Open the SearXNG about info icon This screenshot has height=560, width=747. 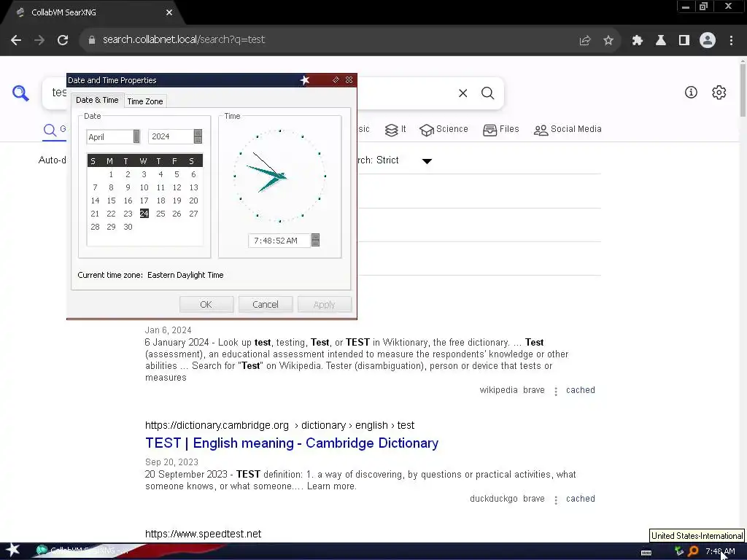tap(691, 93)
